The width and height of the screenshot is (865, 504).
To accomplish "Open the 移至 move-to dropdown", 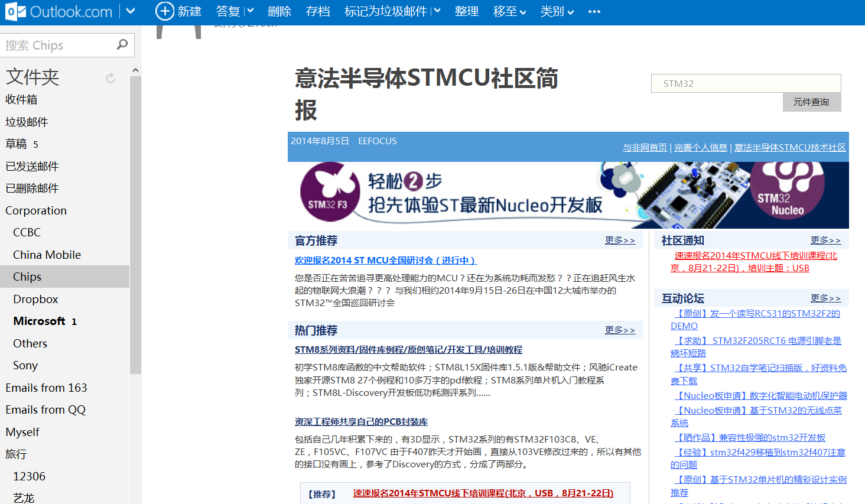I will click(509, 11).
